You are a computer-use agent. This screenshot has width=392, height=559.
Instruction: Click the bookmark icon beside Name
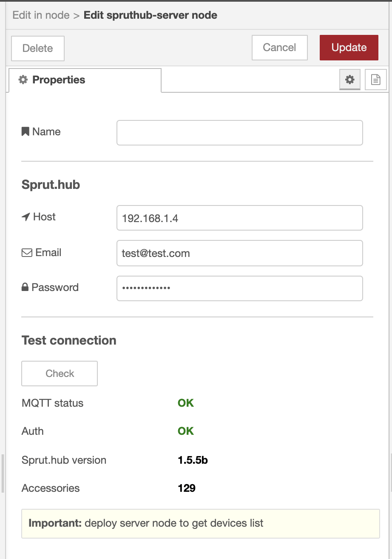(25, 131)
